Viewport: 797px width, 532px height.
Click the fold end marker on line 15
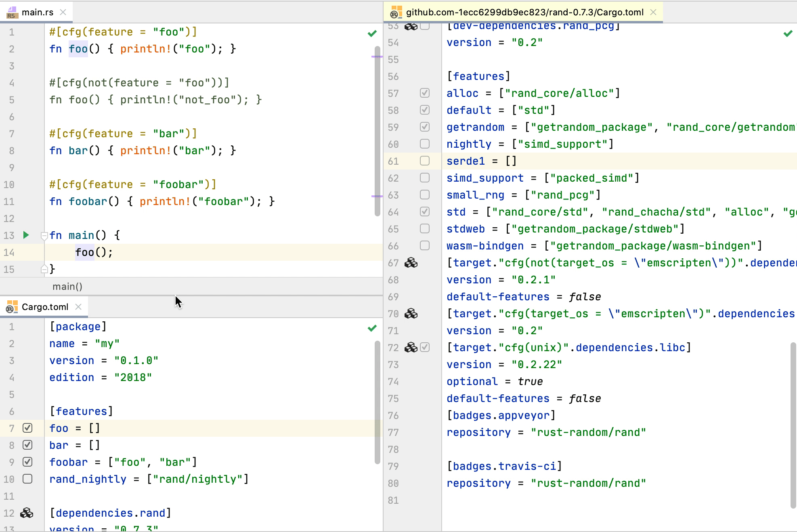pyautogui.click(x=44, y=269)
